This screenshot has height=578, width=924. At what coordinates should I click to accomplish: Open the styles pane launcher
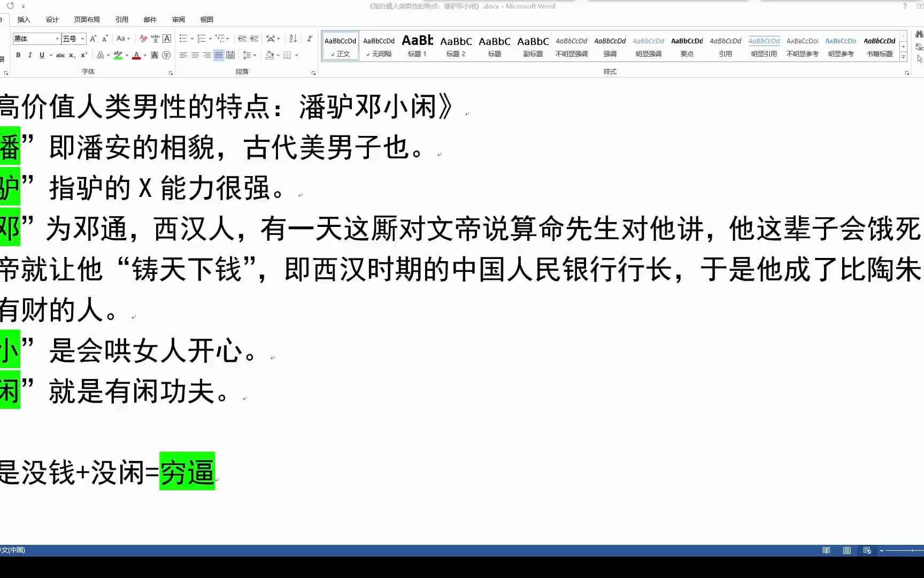coord(907,73)
